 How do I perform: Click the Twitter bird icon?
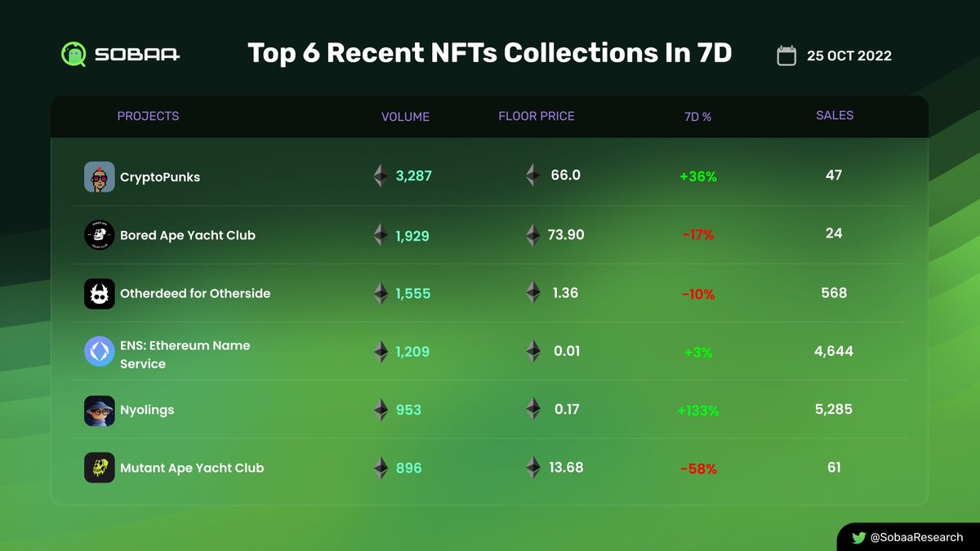(x=858, y=538)
